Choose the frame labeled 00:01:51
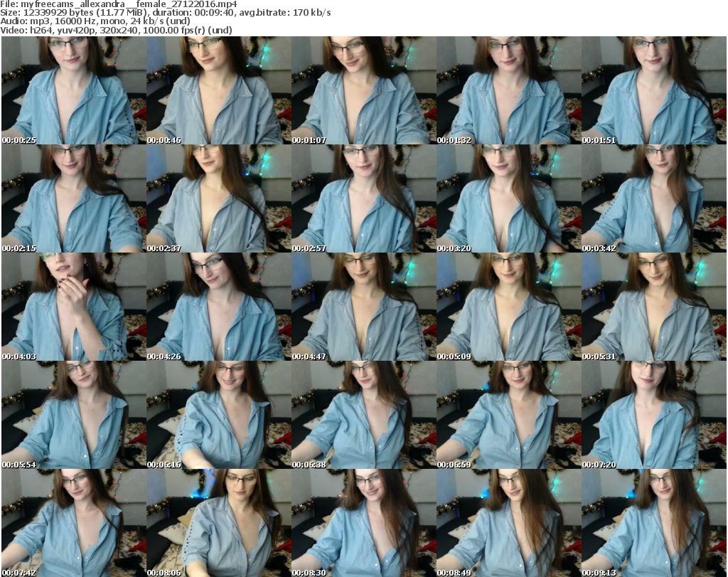 coord(653,90)
